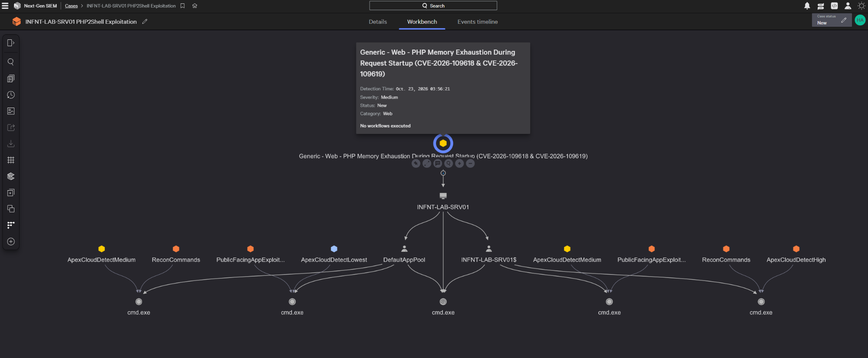The height and width of the screenshot is (358, 868).
Task: Edit the case title with pencil icon
Action: 145,22
